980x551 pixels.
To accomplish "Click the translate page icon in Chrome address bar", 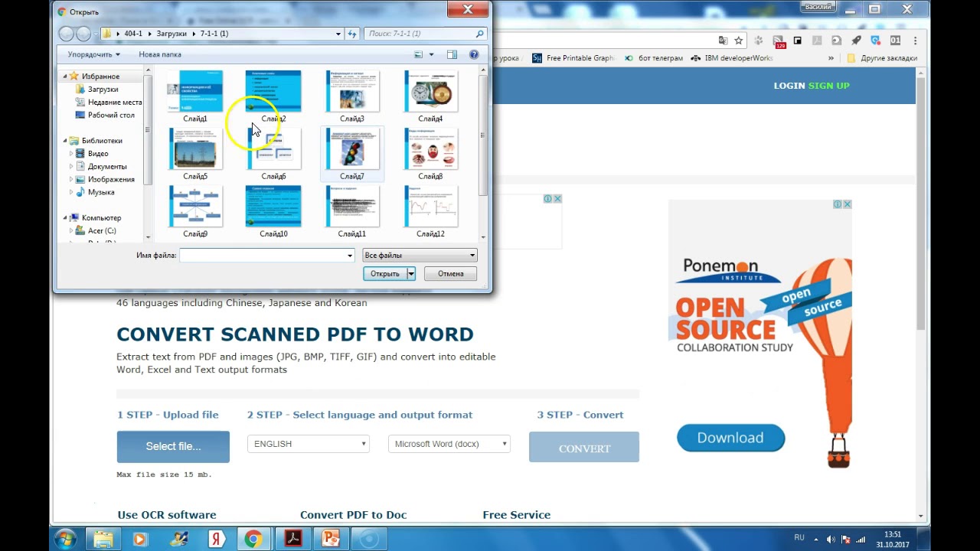I will click(723, 41).
